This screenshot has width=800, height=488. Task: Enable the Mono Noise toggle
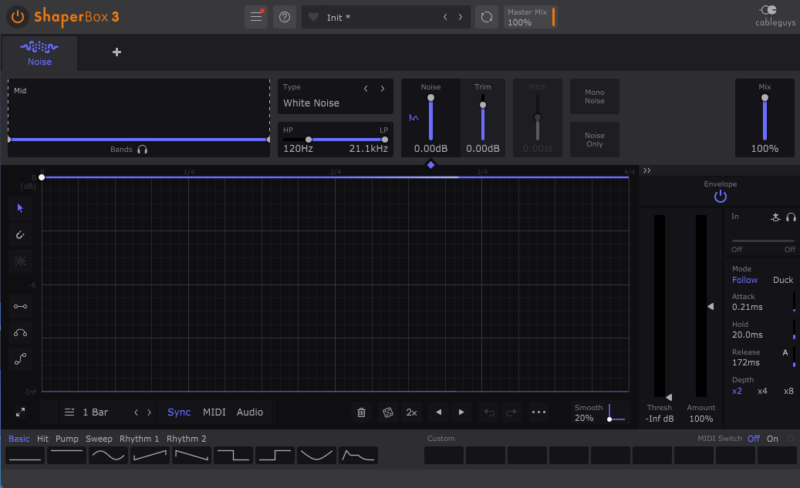[594, 98]
